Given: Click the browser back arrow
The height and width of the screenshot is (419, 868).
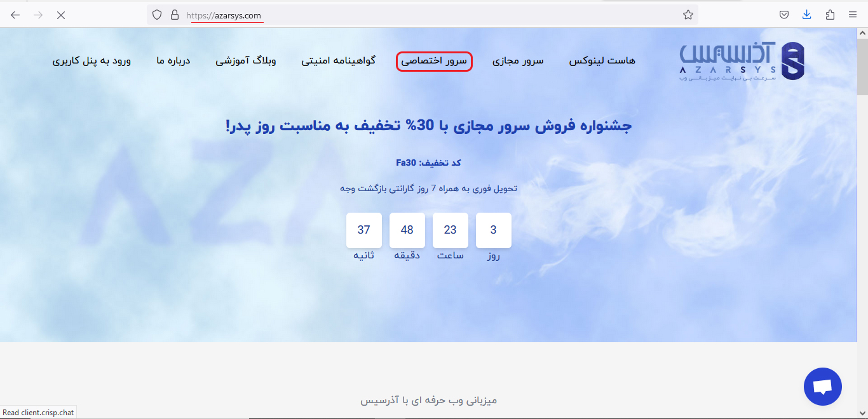Looking at the screenshot, I should click(15, 15).
